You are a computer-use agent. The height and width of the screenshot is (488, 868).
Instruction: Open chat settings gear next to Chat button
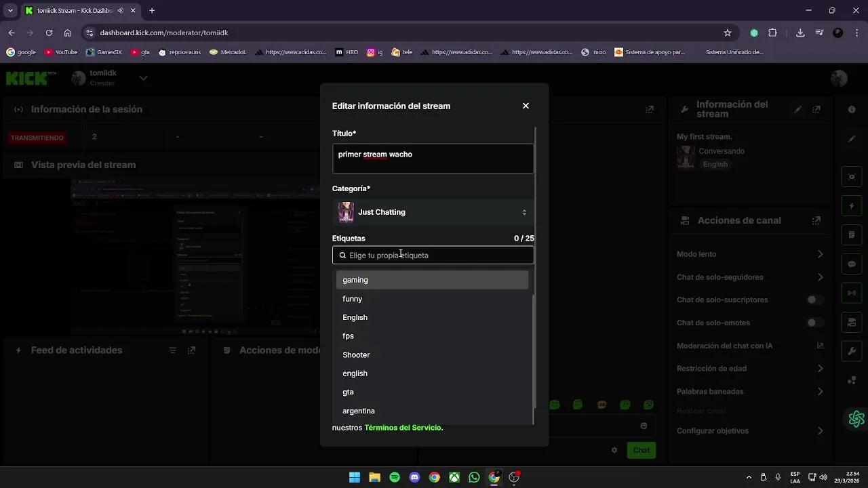[x=614, y=450]
